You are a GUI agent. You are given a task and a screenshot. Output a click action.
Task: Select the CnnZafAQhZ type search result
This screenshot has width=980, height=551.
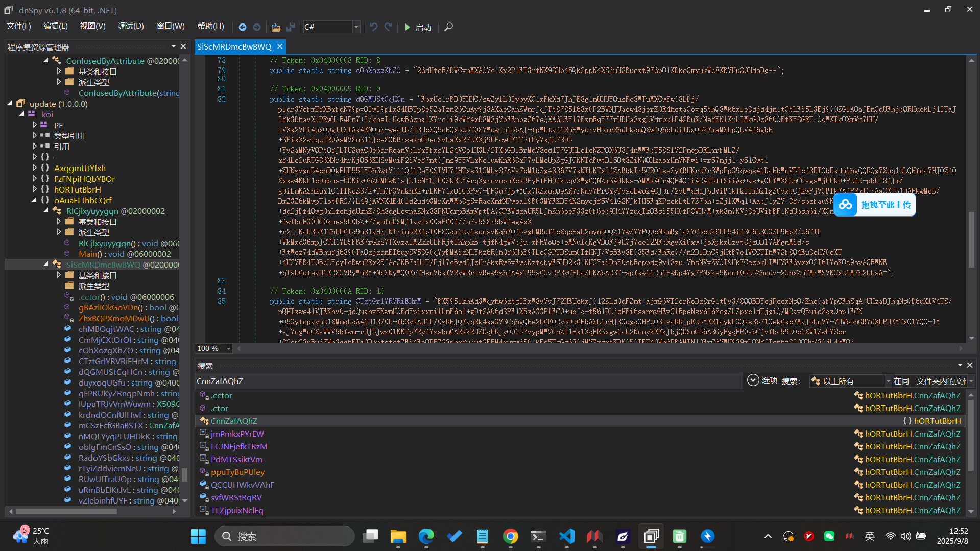(580, 421)
